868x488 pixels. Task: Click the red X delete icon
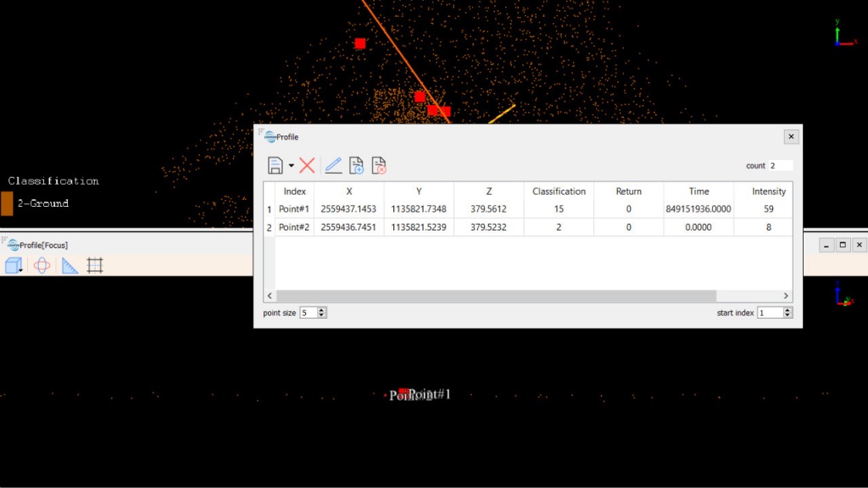pos(307,166)
